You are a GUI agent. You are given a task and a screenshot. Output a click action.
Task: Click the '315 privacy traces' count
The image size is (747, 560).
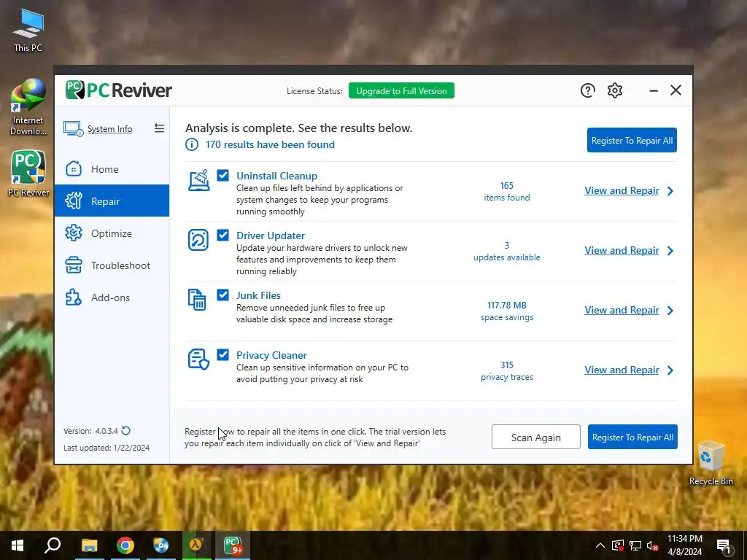point(507,371)
